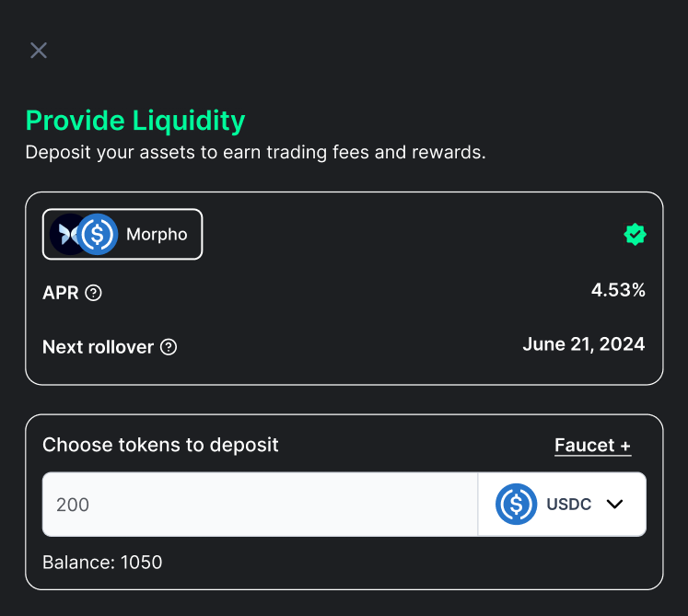
Task: Open the USDC token label dropdown
Action: [568, 505]
